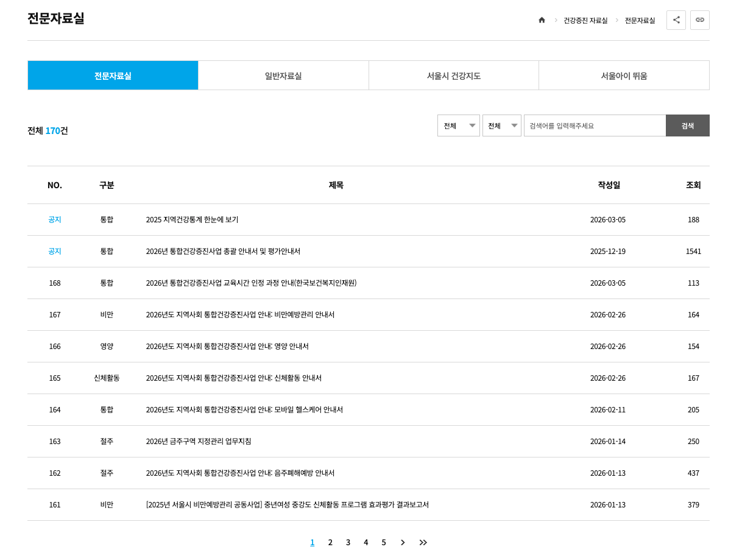Open the share icon at top right

(x=676, y=19)
